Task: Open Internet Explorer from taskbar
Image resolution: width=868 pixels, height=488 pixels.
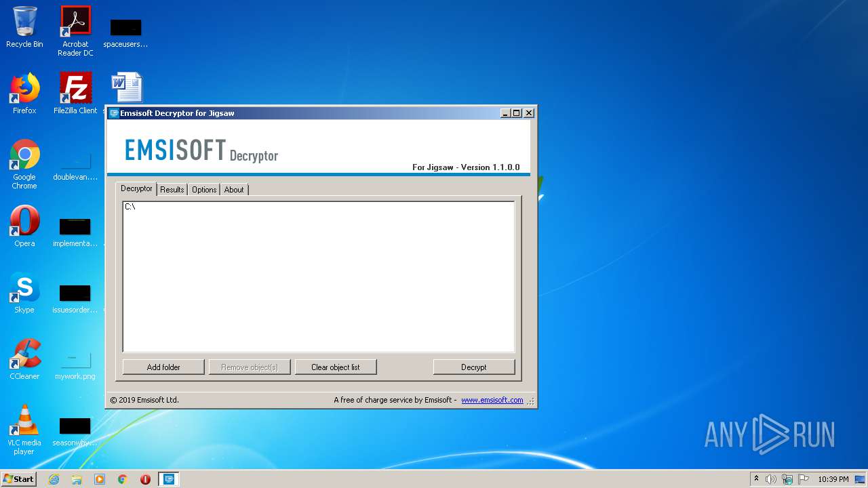Action: click(54, 479)
